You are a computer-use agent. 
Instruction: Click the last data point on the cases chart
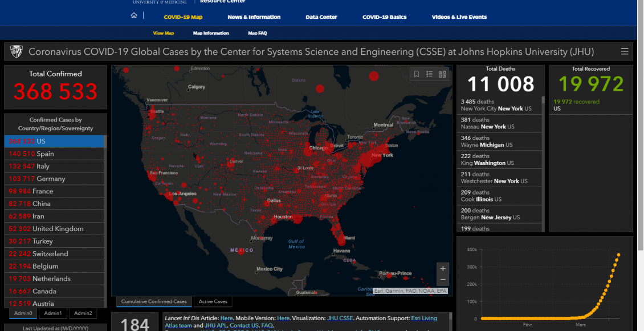pos(618,255)
